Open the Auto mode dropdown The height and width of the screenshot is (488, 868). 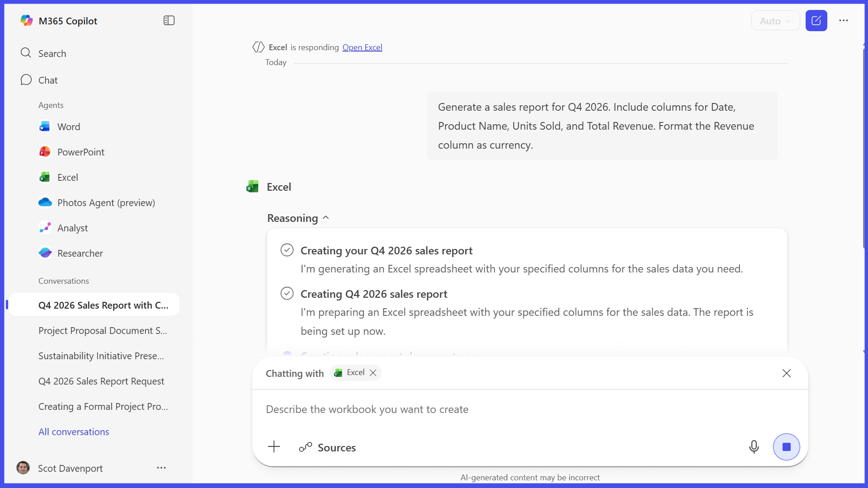click(x=775, y=21)
